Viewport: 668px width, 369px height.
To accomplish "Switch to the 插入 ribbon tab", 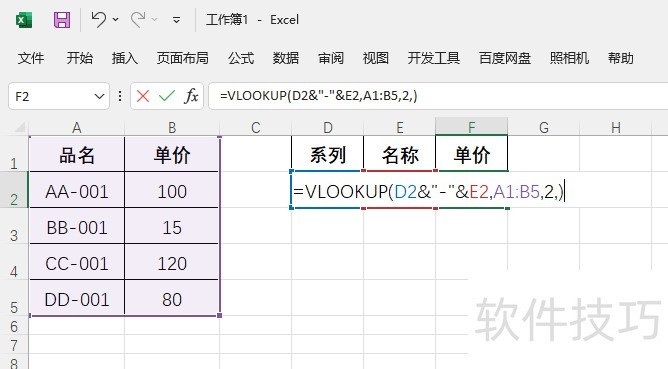I will pos(124,58).
